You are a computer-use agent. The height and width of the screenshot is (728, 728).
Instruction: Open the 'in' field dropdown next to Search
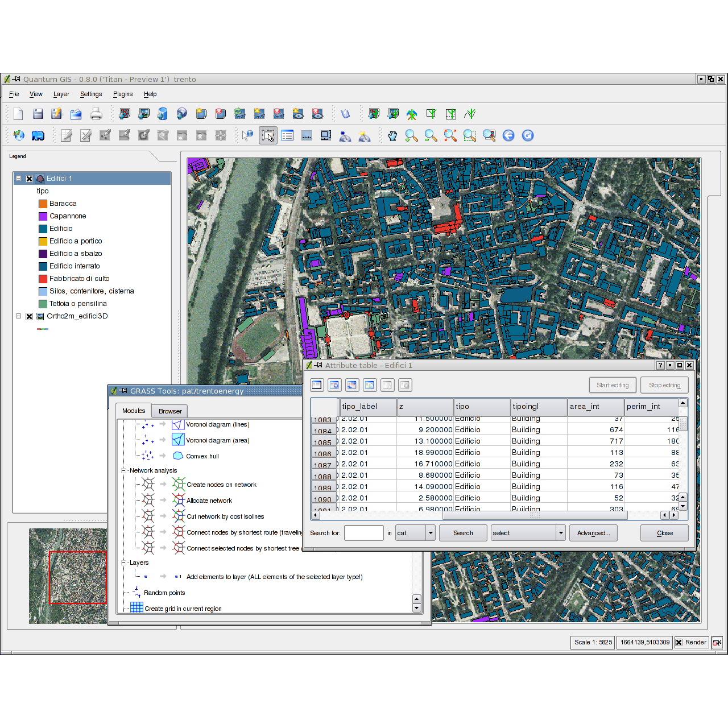[431, 533]
